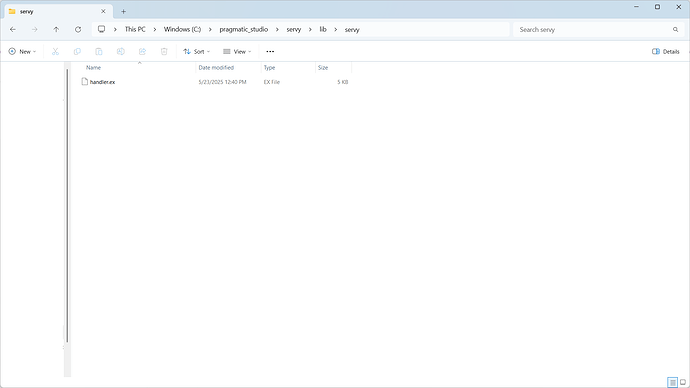Switch to details list view icon
The image size is (690, 388).
pos(672,382)
